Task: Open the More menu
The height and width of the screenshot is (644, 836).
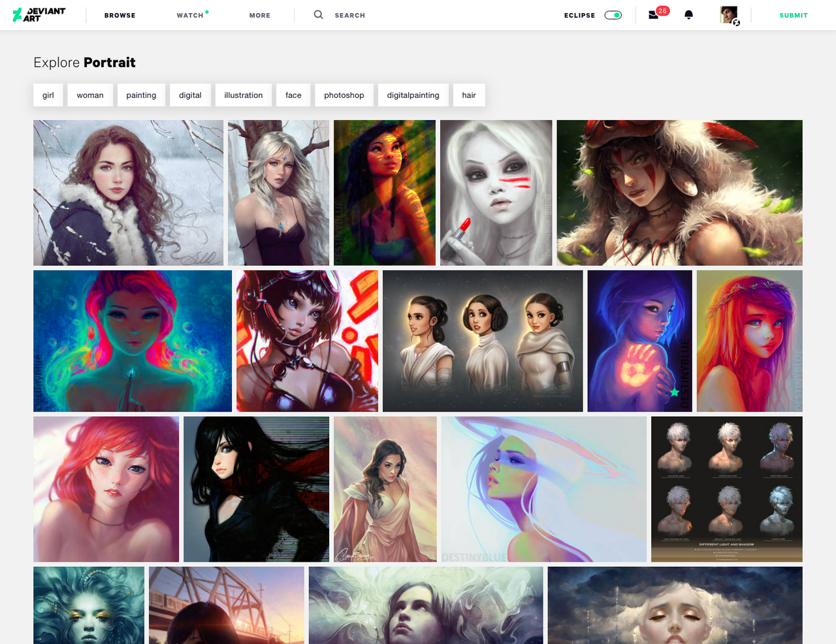Action: pyautogui.click(x=260, y=15)
